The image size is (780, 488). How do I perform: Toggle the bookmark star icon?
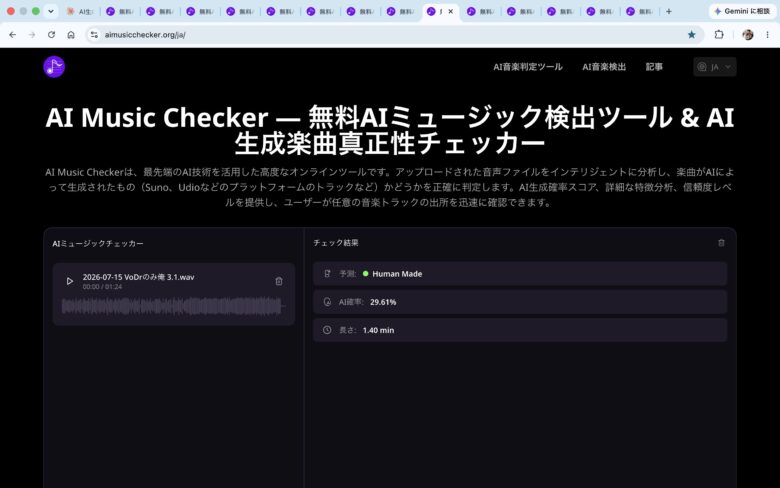click(x=691, y=35)
